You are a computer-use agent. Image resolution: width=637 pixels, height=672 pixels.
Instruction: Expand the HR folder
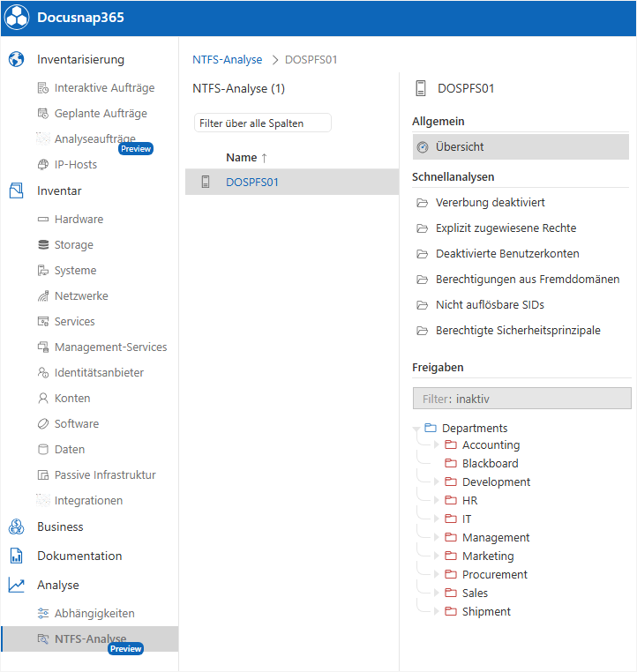coord(437,500)
